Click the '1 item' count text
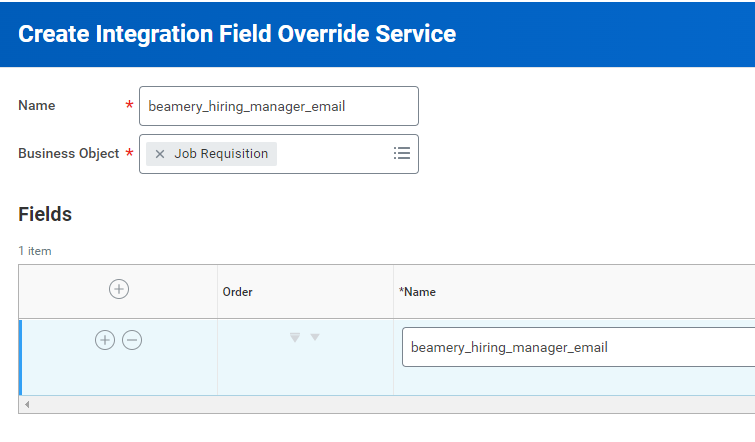Screen dimensions: 755x442 click(35, 251)
